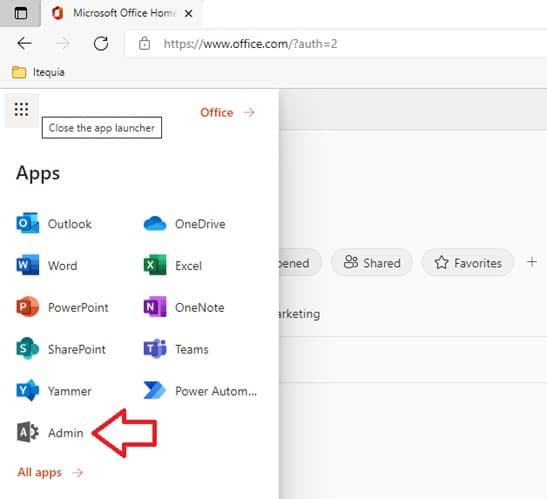Add a new filter with plus
The image size is (547, 499).
coord(532,262)
